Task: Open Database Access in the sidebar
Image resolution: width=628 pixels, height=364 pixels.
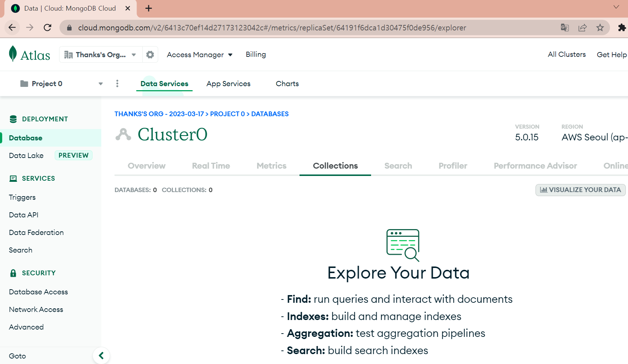Action: 39,292
